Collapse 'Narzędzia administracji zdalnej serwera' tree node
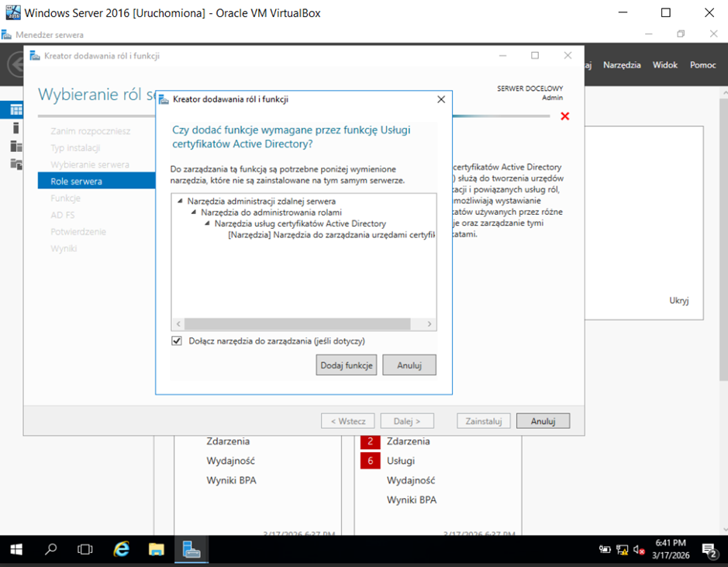Image resolution: width=728 pixels, height=567 pixels. tap(181, 201)
